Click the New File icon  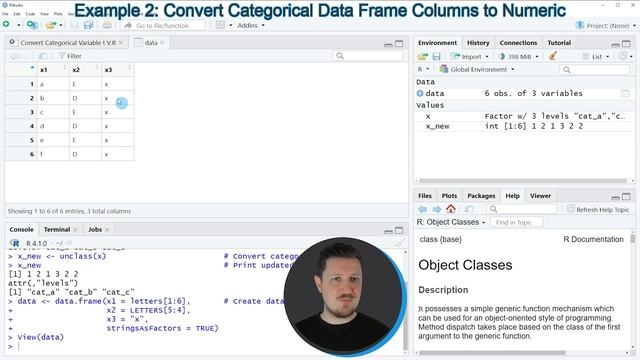[x=6, y=25]
